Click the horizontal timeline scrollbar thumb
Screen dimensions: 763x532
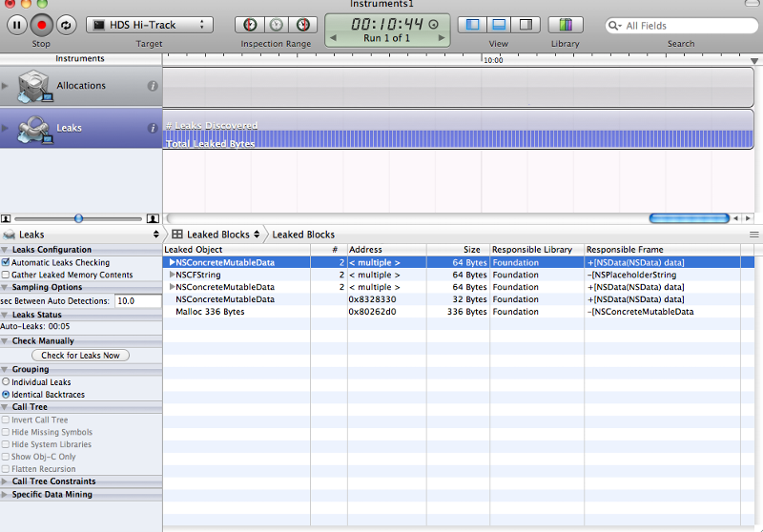(x=689, y=218)
